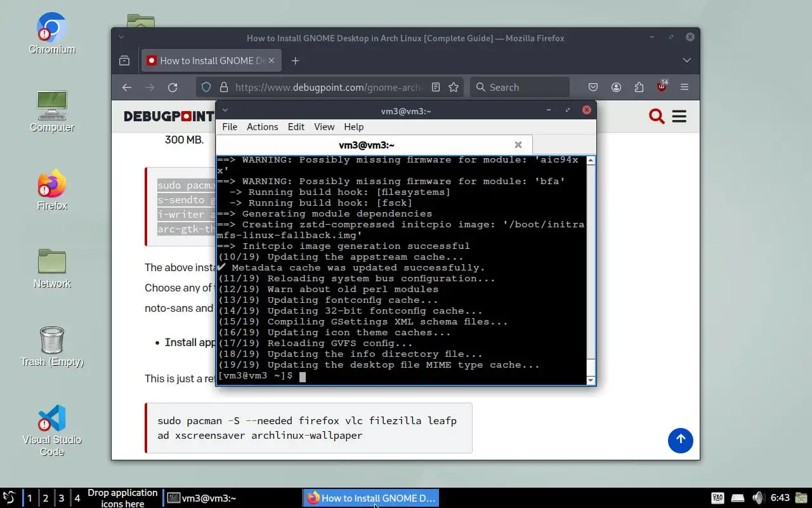Switch to workspace 3
Viewport: 812px width, 508px height.
tap(61, 498)
